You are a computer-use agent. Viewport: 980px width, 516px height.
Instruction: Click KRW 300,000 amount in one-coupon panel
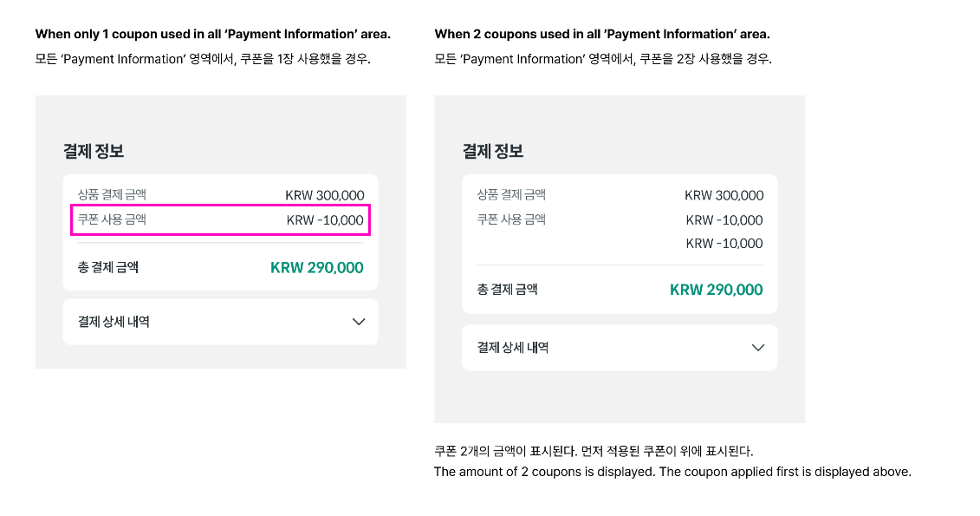point(325,196)
